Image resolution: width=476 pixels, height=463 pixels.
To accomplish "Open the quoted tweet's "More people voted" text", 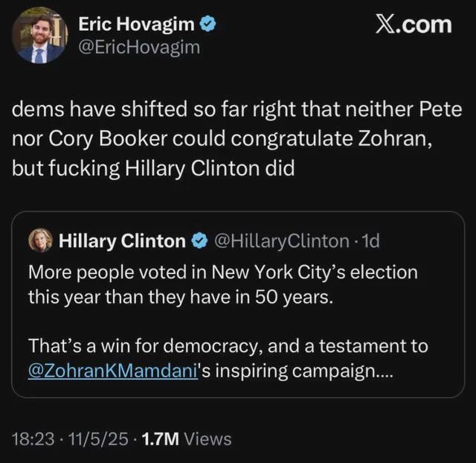I will pyautogui.click(x=222, y=272).
